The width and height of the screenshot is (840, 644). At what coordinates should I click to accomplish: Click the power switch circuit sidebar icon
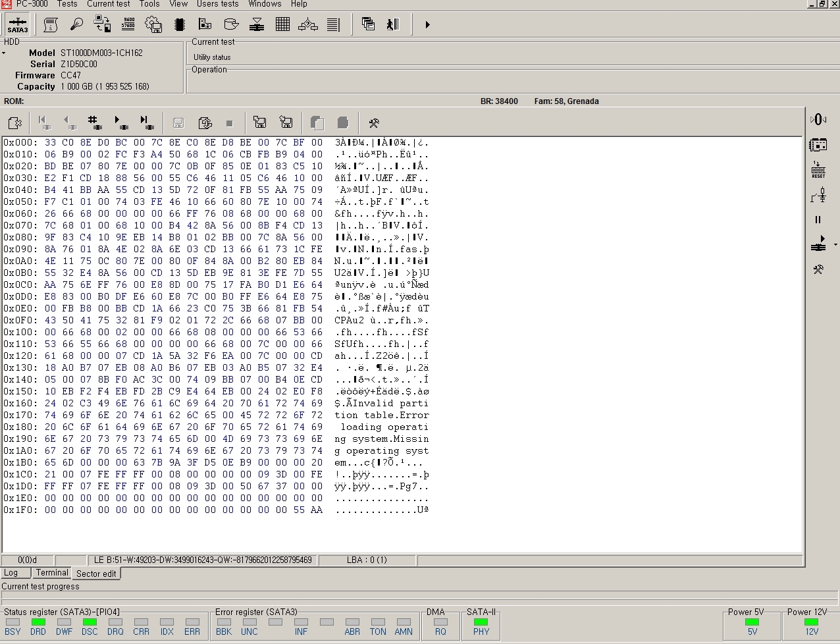818,195
